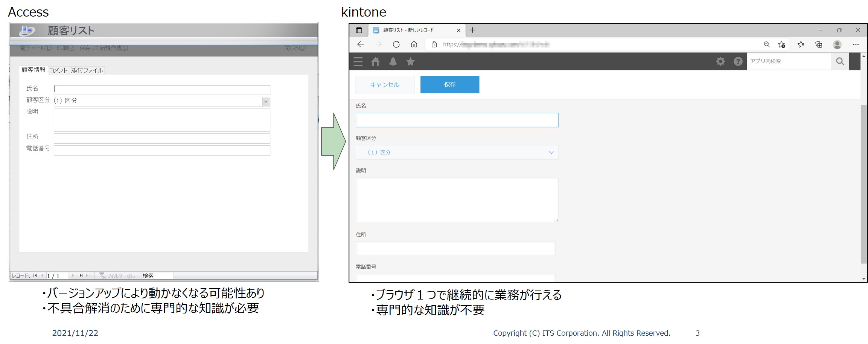Click the scrollbar up arrow in kintone
This screenshot has width=868, height=344.
pos(864,56)
